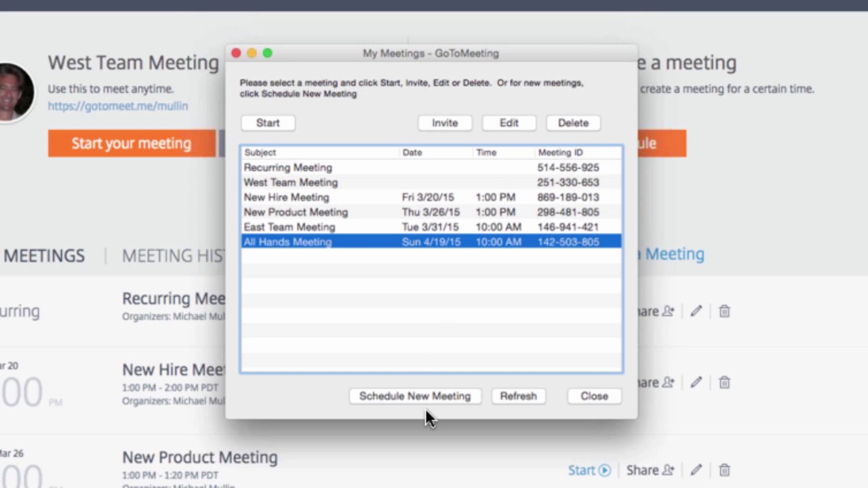Open the Meeting History tab behind dialog
Image resolution: width=868 pixels, height=488 pixels.
[x=173, y=256]
